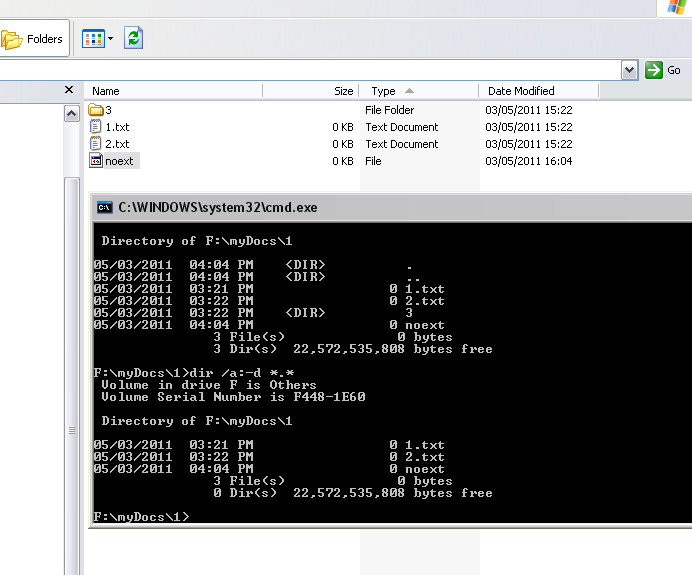
Task: Click the cmd.exe window title bar
Action: click(400, 208)
